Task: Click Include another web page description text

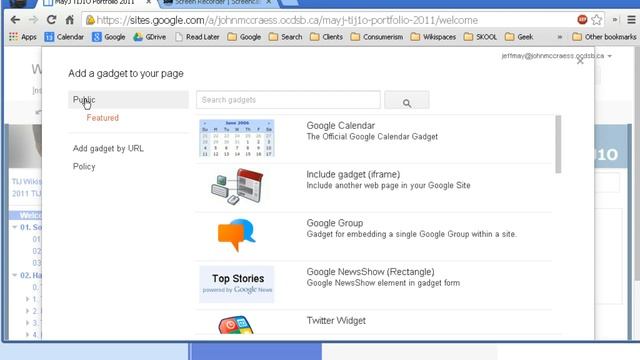Action: click(x=388, y=185)
